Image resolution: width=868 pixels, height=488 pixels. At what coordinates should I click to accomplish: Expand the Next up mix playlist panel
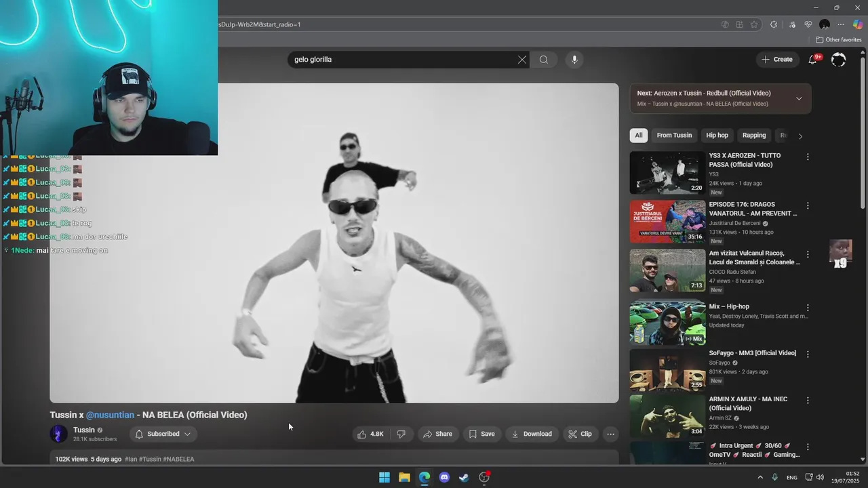pos(799,98)
